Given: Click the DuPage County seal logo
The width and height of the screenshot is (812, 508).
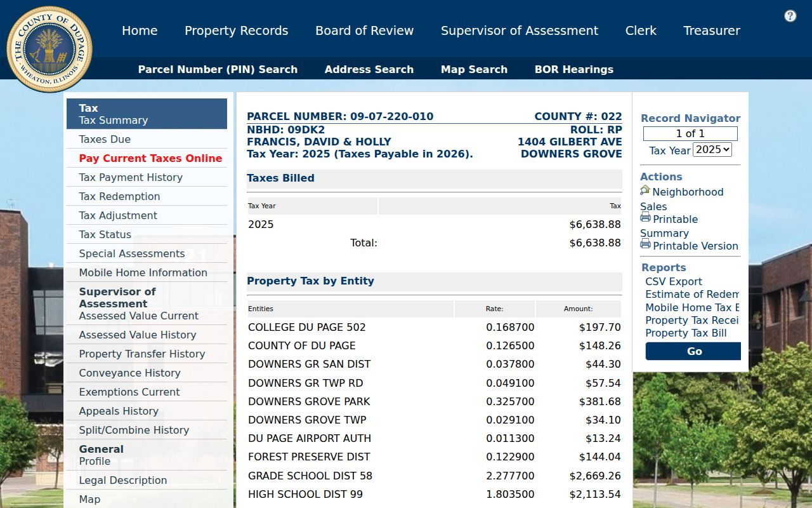Looking at the screenshot, I should click(49, 50).
